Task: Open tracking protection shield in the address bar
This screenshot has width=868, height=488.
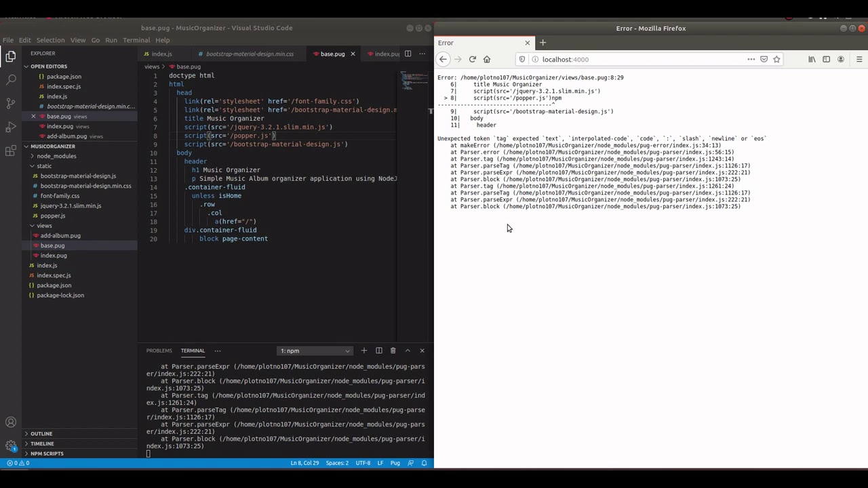Action: tap(521, 60)
